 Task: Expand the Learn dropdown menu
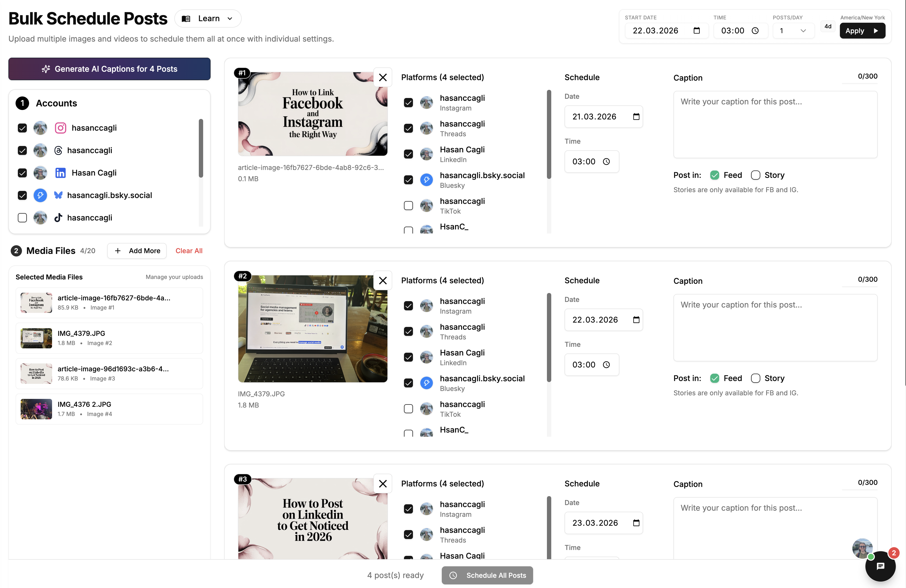tap(208, 19)
